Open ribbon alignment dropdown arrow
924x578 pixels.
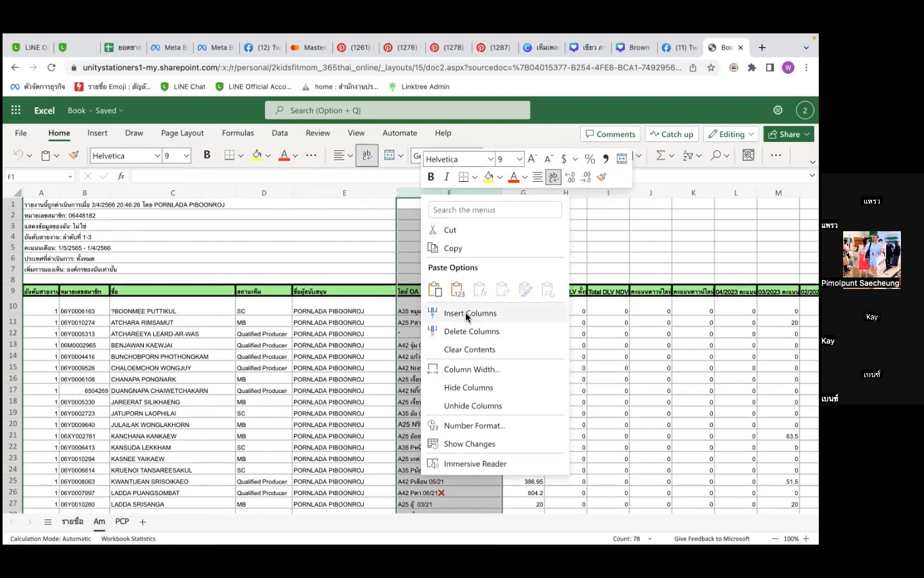[350, 155]
